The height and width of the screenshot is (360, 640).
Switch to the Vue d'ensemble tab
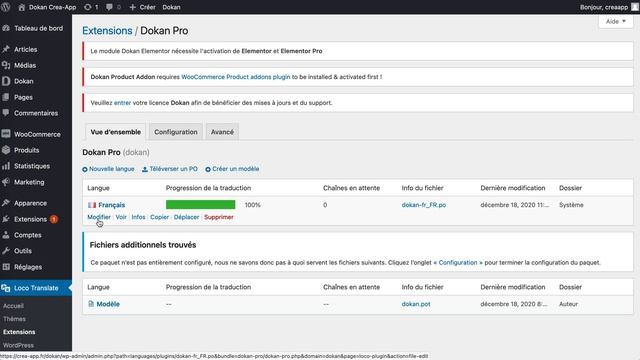tap(116, 132)
